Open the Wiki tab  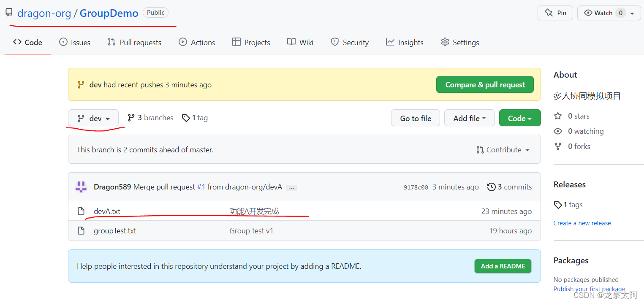pyautogui.click(x=300, y=42)
